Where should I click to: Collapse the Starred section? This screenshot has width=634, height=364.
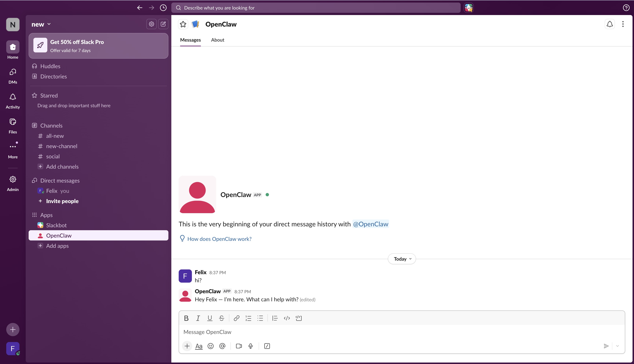coord(49,95)
